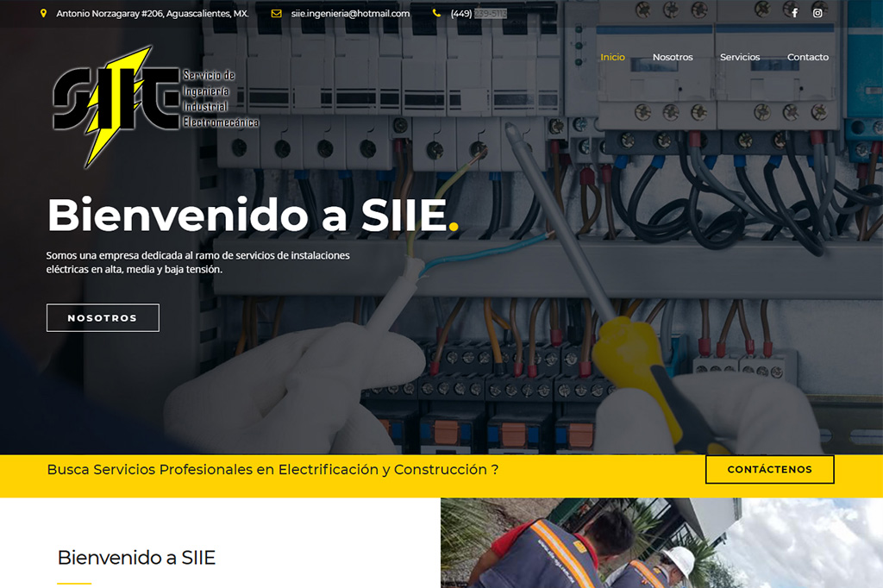Click the workers photo with safety vests
883x588 pixels.
[x=661, y=543]
